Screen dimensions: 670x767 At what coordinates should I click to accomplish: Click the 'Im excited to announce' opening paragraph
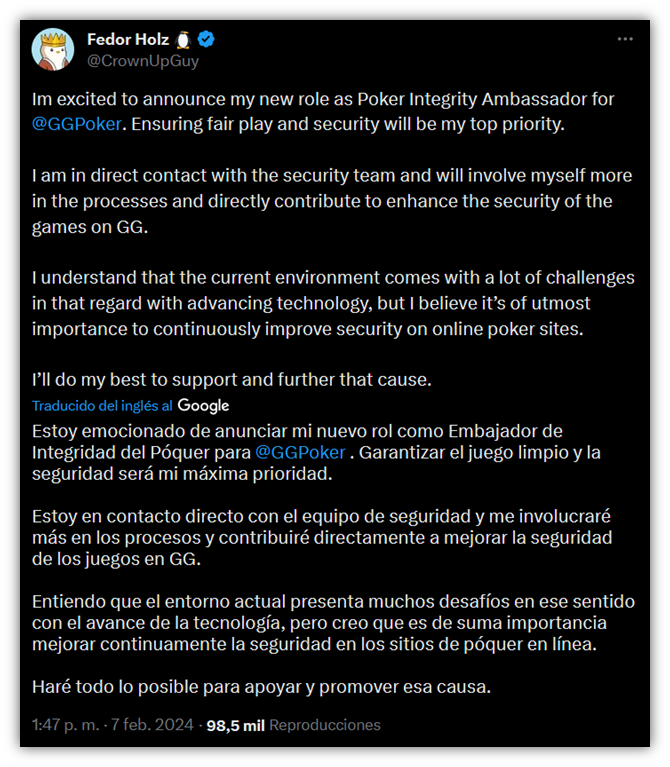point(323,112)
